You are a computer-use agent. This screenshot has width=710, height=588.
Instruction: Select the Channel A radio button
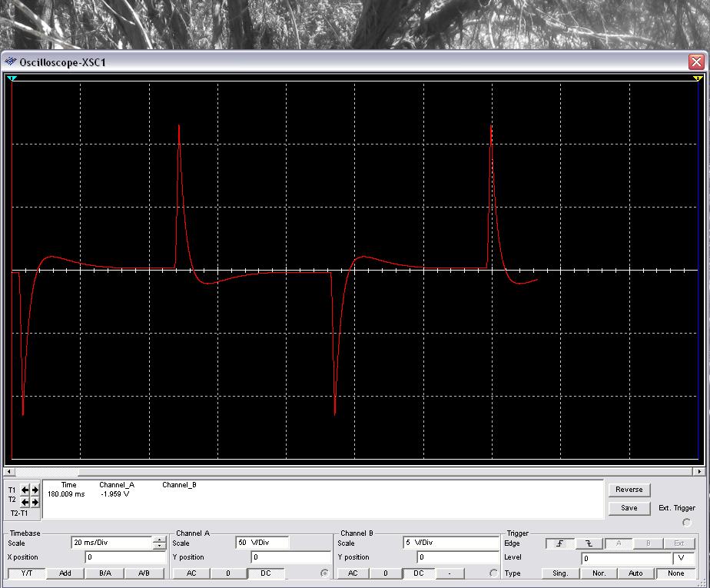coord(324,573)
